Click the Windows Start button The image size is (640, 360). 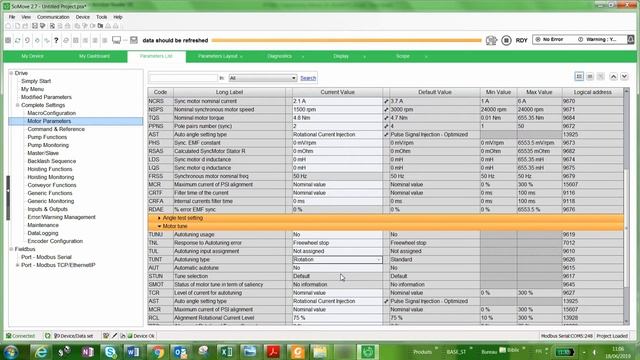click(11, 351)
